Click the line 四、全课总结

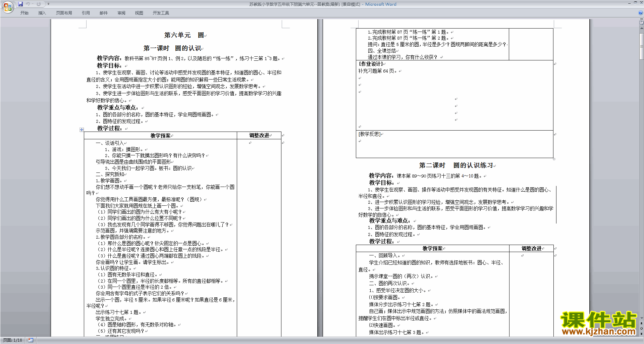pos(382,51)
